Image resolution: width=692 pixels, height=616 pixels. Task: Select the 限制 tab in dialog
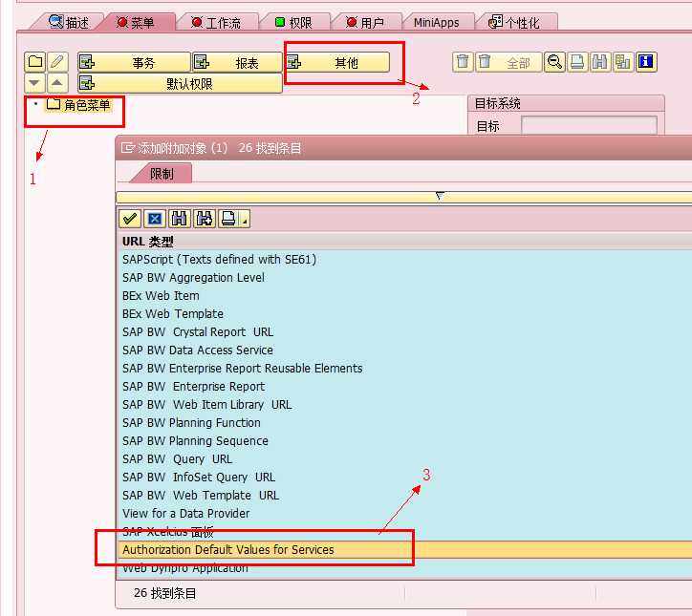click(x=162, y=174)
